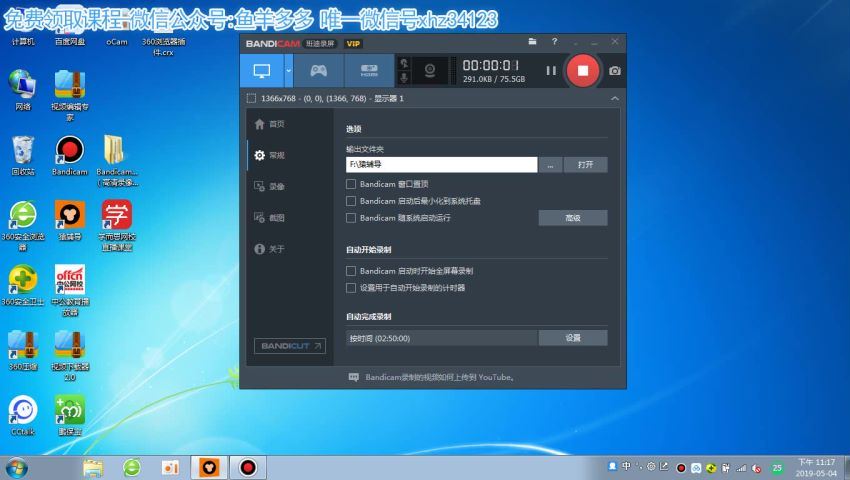Open the Windows Start button

coord(15,468)
